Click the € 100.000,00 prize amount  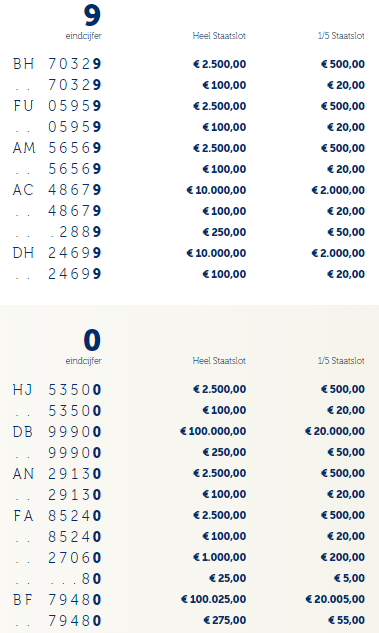click(213, 431)
